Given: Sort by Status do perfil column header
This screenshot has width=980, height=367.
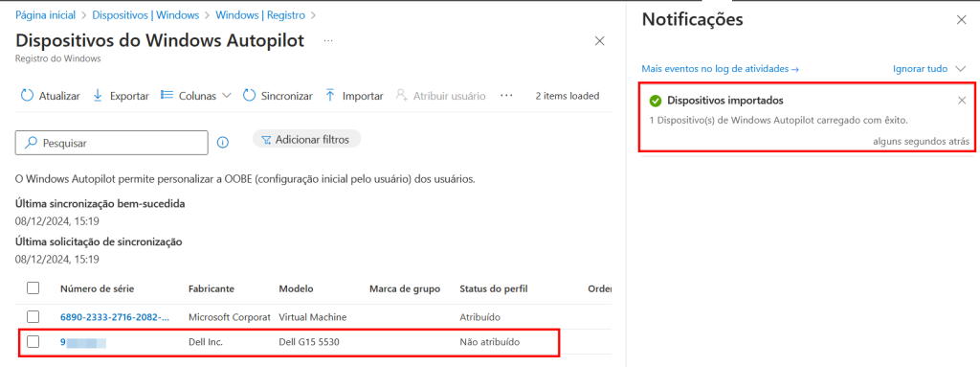Looking at the screenshot, I should coord(494,288).
